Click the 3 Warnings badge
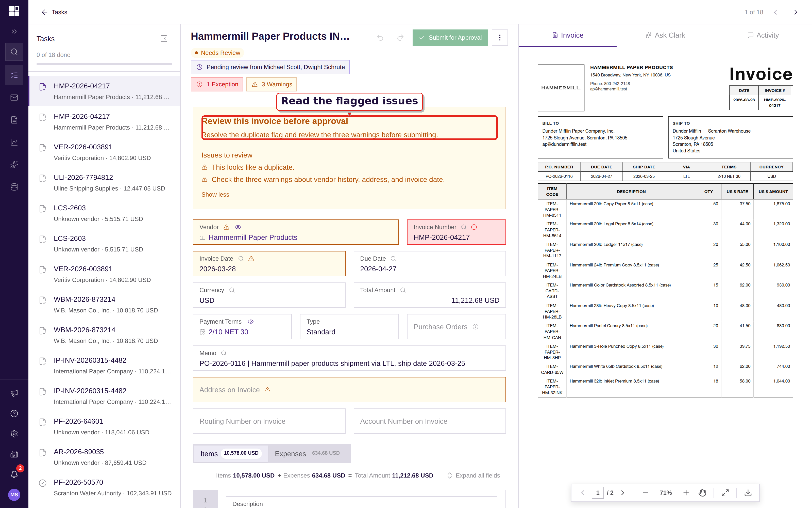The image size is (812, 508). pos(272,84)
